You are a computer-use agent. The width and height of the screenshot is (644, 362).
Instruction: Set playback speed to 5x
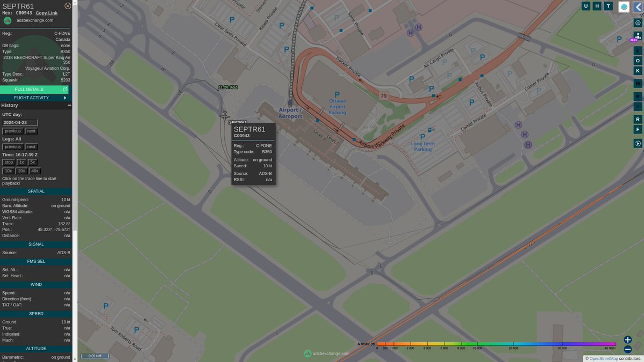(x=33, y=162)
